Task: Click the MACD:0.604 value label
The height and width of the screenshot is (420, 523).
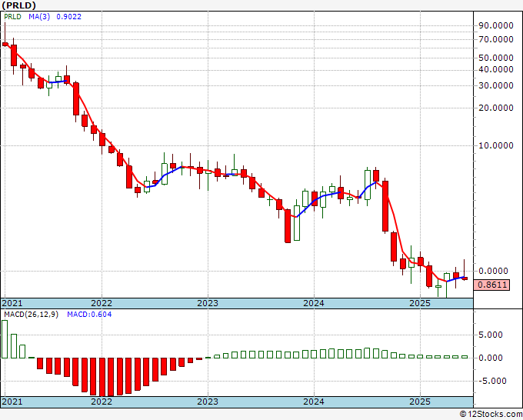Action: click(89, 315)
